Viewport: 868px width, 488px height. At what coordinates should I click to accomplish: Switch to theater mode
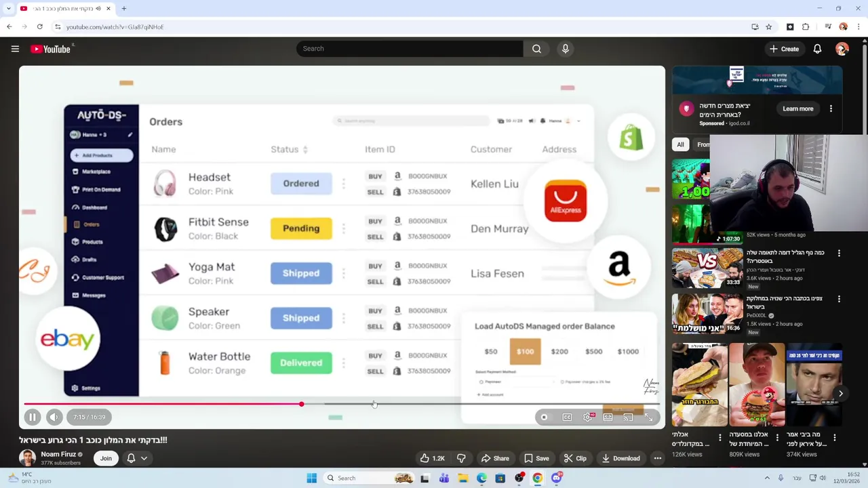click(608, 418)
